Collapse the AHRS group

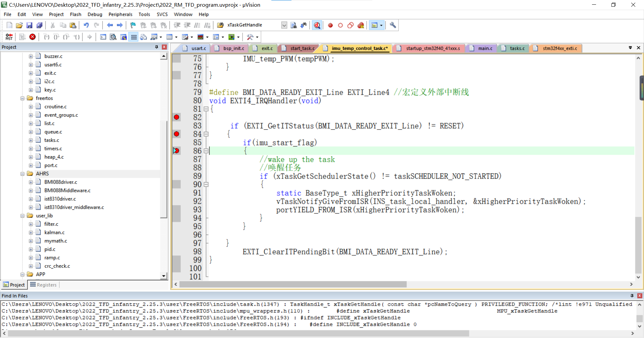22,174
